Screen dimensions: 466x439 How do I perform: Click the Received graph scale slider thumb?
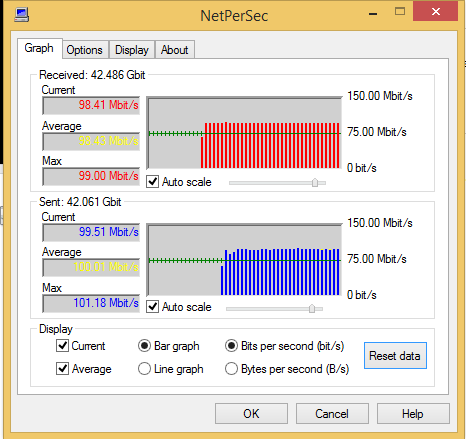point(315,183)
